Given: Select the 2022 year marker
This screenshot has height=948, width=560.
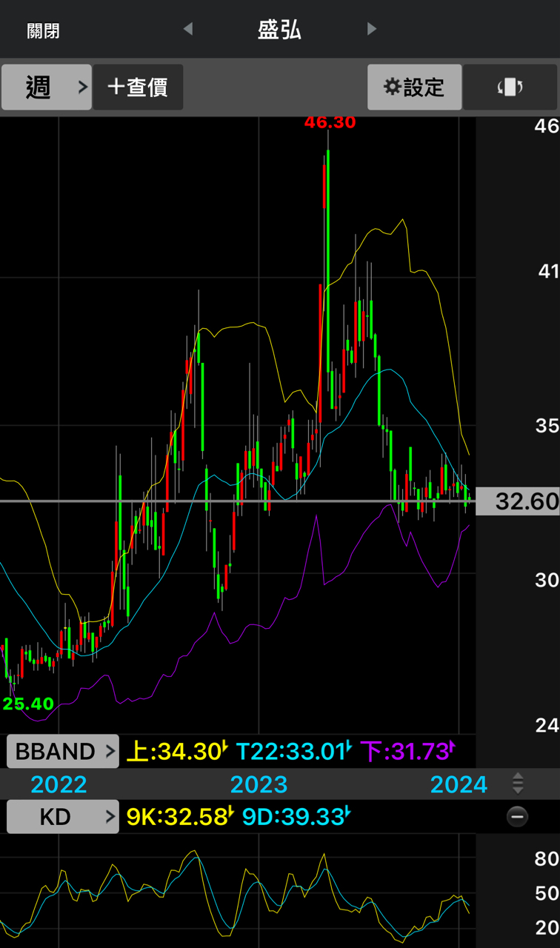Looking at the screenshot, I should (x=59, y=784).
